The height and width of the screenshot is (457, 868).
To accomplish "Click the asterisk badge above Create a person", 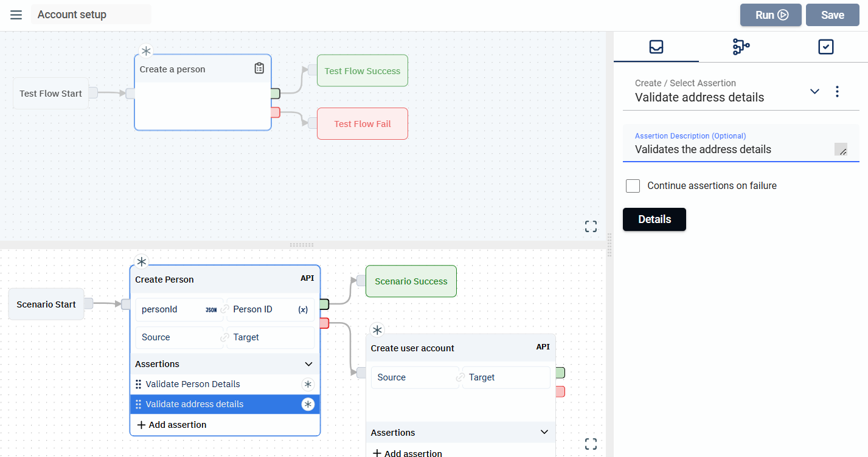I will coord(146,51).
